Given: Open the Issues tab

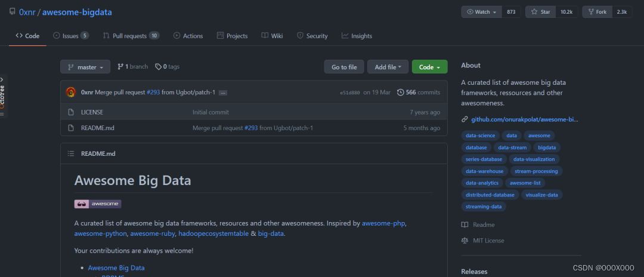Looking at the screenshot, I should pyautogui.click(x=70, y=36).
